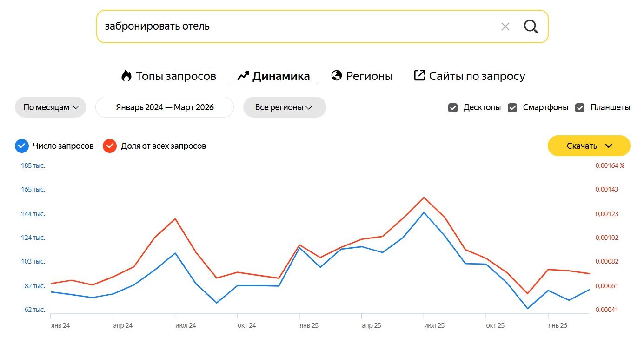Screen dimensions: 644x344
Task: Click the 165 тыс. left axis value
Action: [33, 189]
